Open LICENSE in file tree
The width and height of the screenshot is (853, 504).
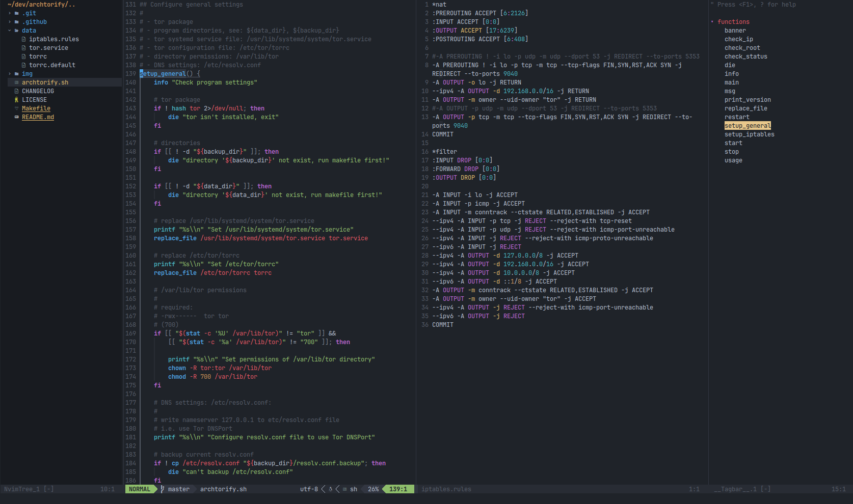34,100
